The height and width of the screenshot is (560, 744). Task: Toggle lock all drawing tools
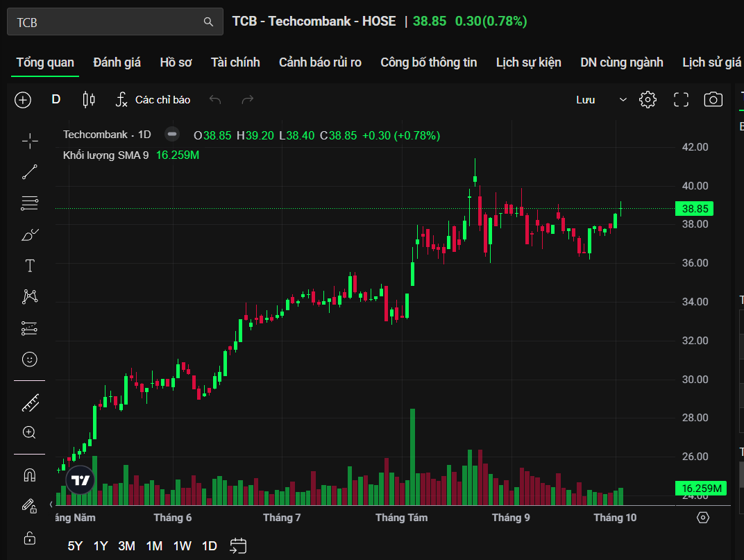(x=30, y=538)
